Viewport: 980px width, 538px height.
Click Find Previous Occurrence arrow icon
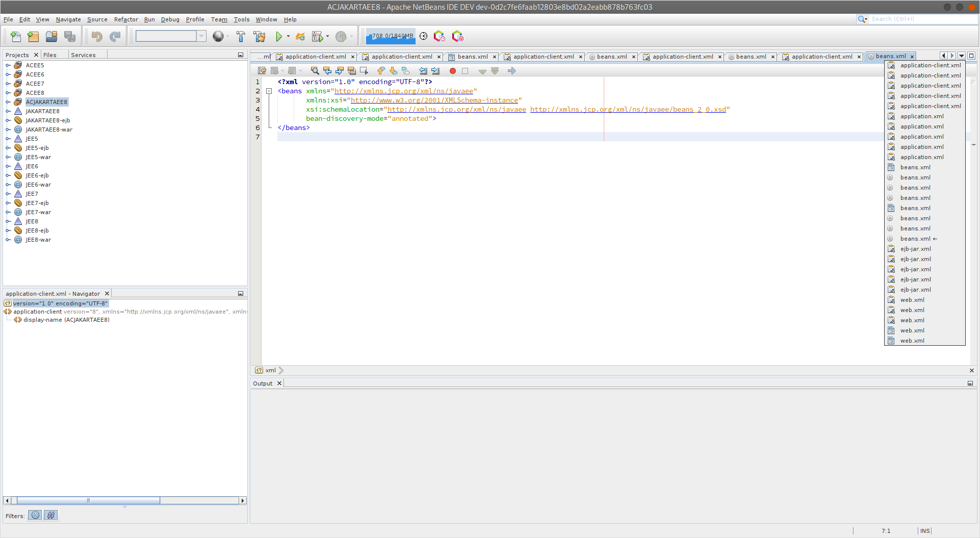click(x=327, y=71)
